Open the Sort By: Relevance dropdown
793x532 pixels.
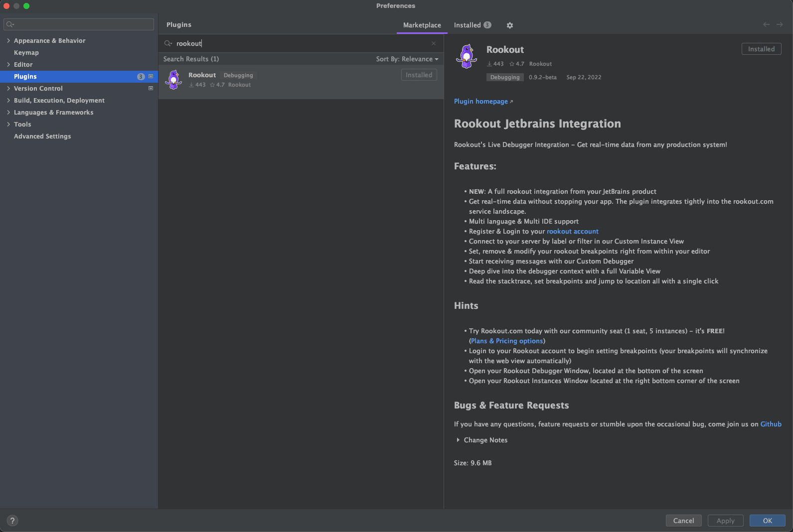click(x=407, y=59)
